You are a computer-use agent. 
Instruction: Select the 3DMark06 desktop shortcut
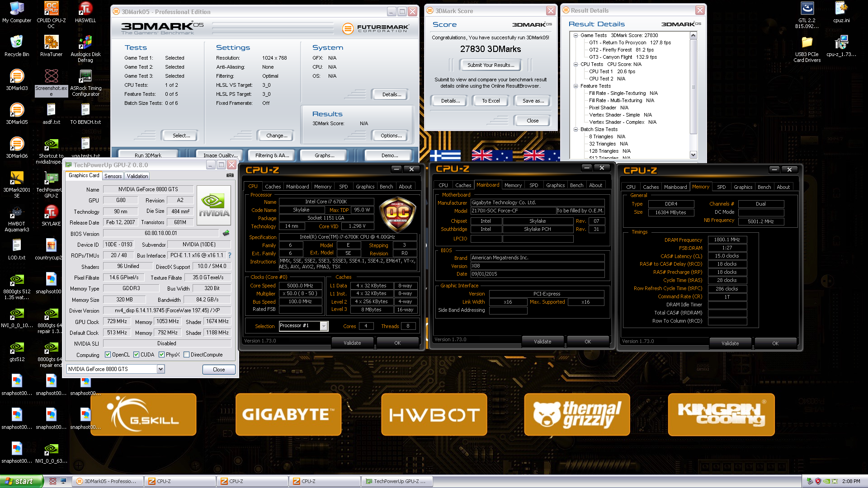[17, 148]
